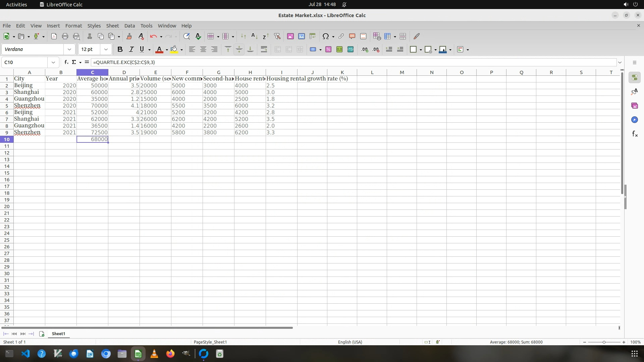
Task: Click the Export as PDF icon
Action: tap(54, 37)
